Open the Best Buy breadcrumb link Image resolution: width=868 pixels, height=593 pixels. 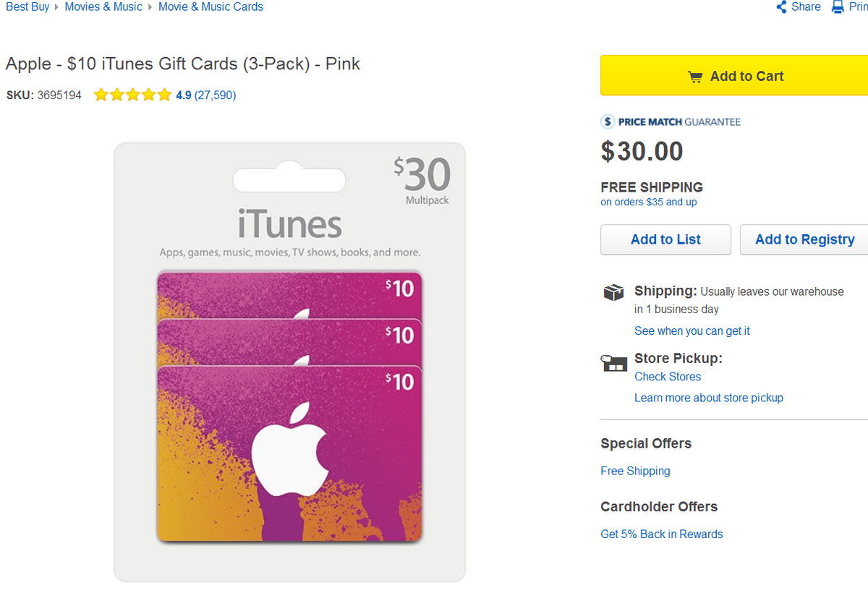point(27,7)
